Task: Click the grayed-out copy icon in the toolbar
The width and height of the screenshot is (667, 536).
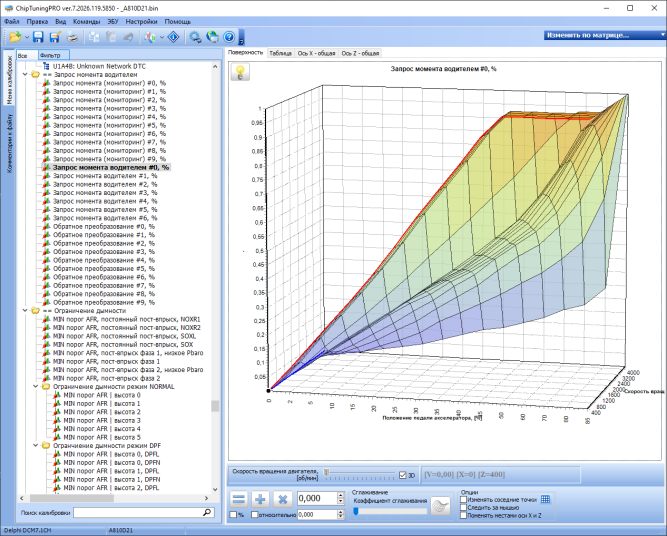Action: 94,37
